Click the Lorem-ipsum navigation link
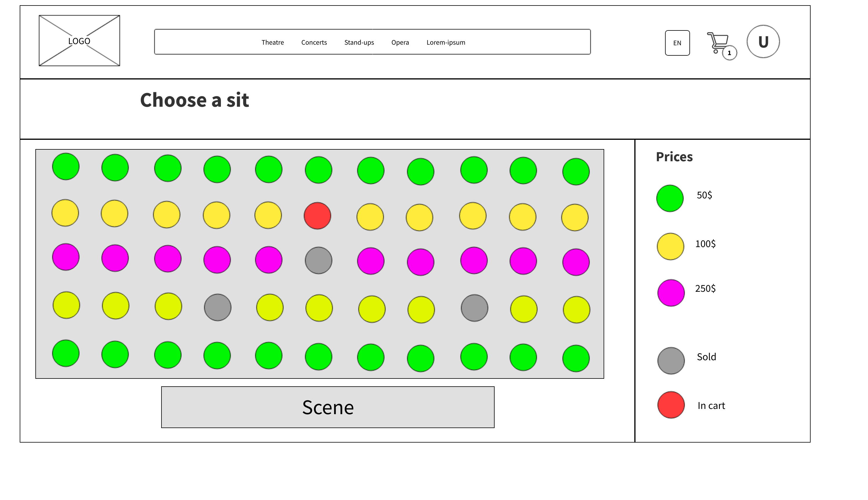 446,42
